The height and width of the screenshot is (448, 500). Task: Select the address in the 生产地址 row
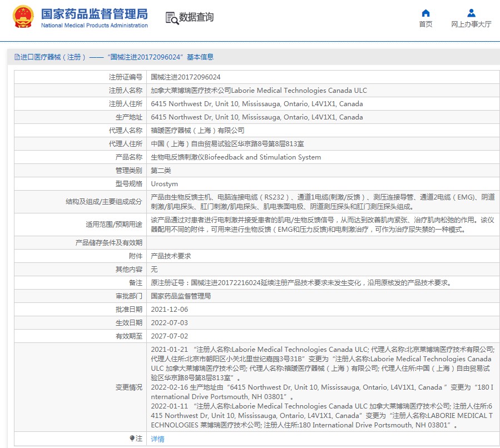pyautogui.click(x=257, y=117)
